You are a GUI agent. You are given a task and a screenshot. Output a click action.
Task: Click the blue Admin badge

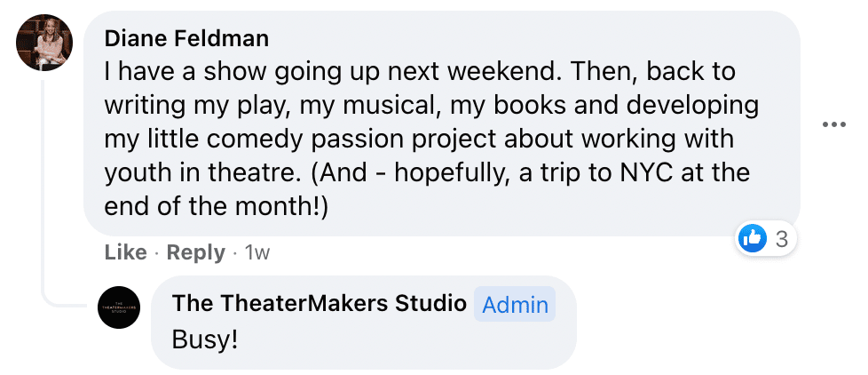point(515,305)
